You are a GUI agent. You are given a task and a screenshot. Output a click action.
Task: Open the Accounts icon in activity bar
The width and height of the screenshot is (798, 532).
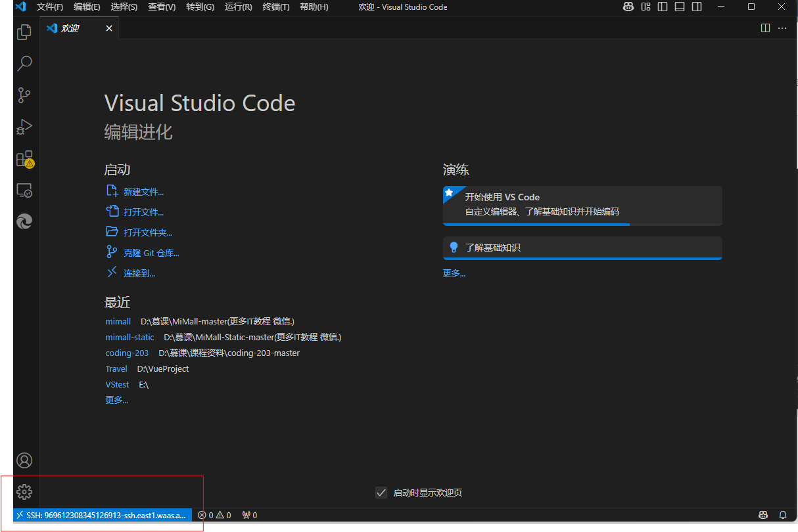click(x=24, y=460)
